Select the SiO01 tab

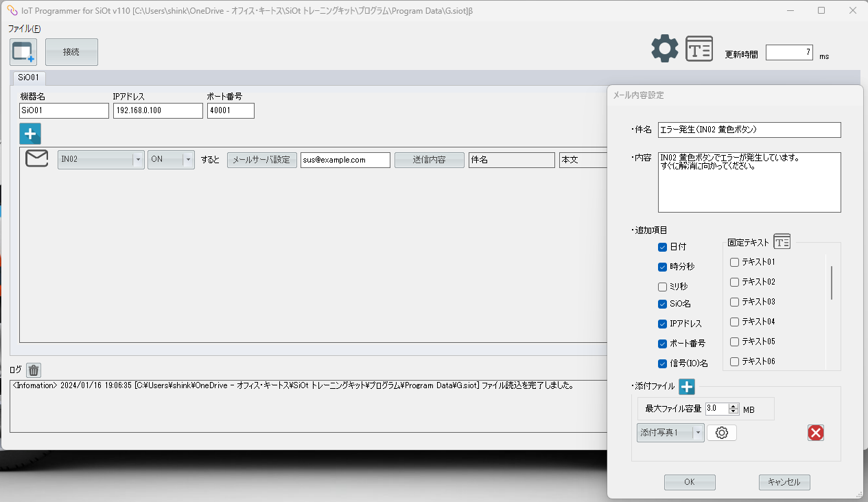[29, 77]
